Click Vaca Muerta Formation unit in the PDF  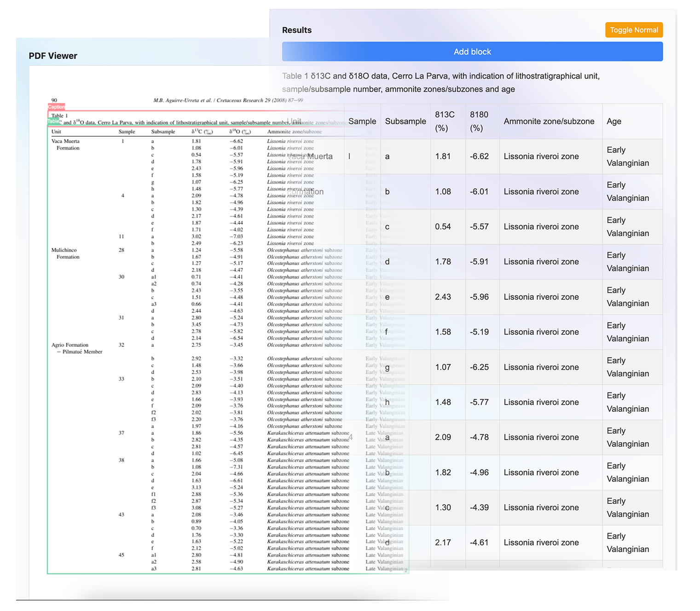pyautogui.click(x=65, y=144)
